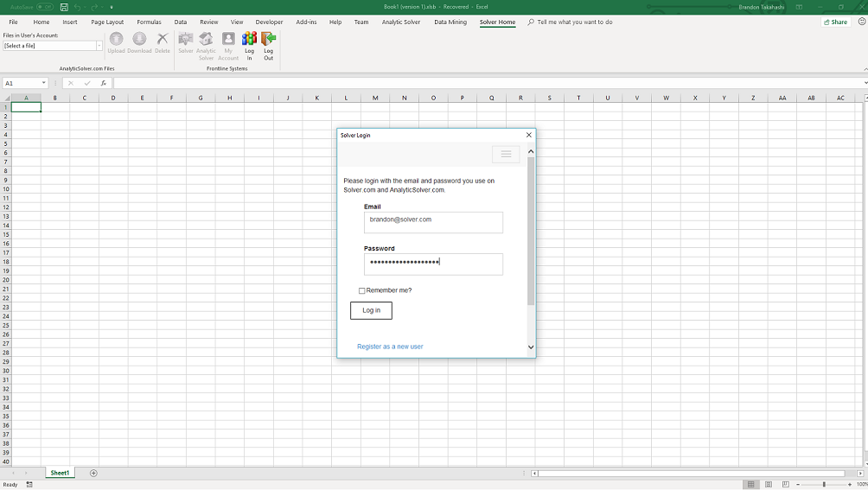Click the Undo icon in title bar
This screenshot has height=490, width=868.
pos(78,7)
